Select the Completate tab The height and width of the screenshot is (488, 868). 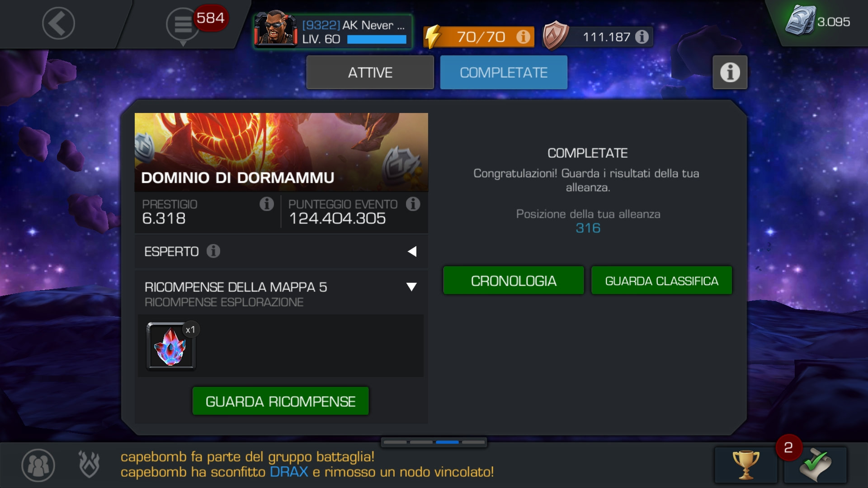coord(504,72)
